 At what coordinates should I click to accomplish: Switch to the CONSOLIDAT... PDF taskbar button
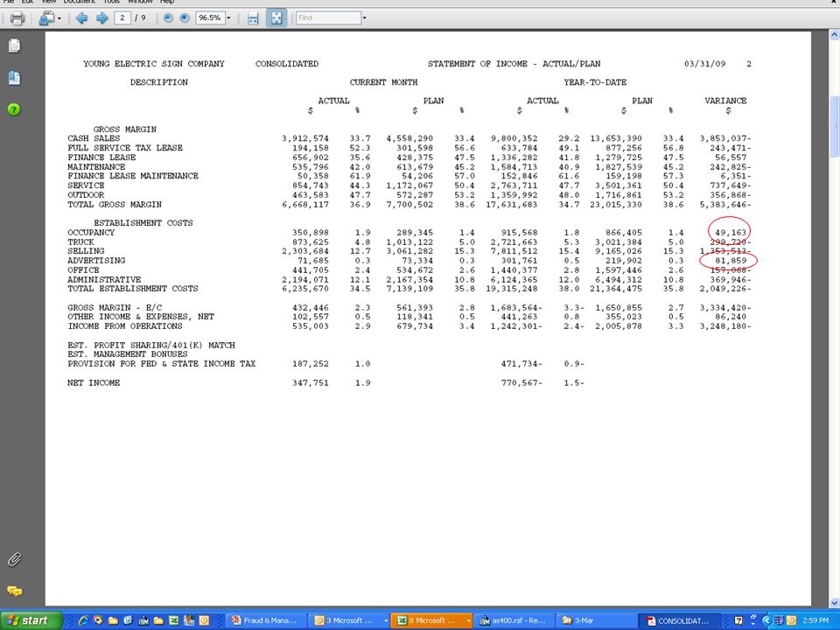678,620
